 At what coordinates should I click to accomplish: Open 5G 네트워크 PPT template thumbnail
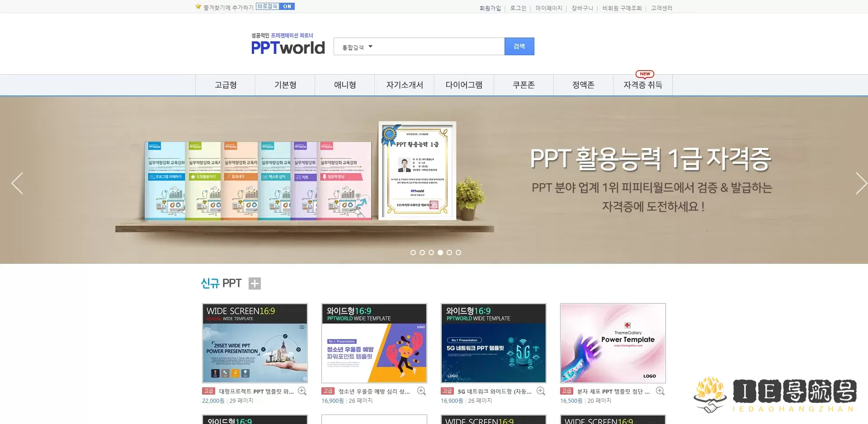click(x=494, y=343)
